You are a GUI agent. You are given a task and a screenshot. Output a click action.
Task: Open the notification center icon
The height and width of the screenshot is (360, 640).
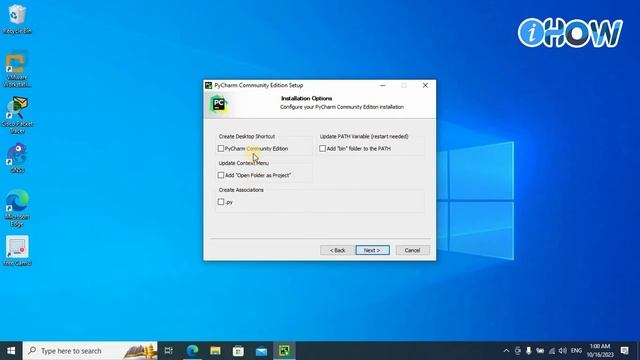pyautogui.click(x=624, y=351)
